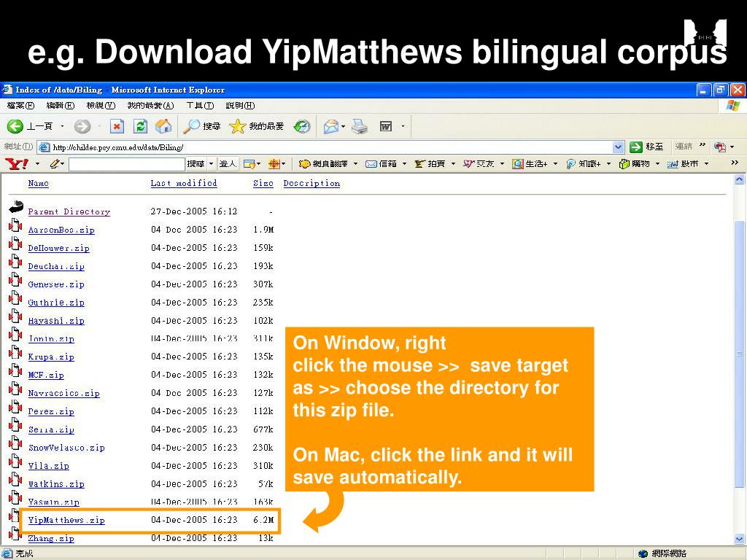
Task: Click the Zhang.zip link
Action: coord(51,539)
